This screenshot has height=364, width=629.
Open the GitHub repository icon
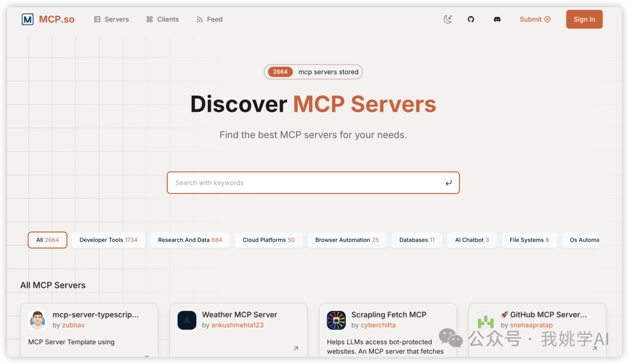pyautogui.click(x=471, y=19)
